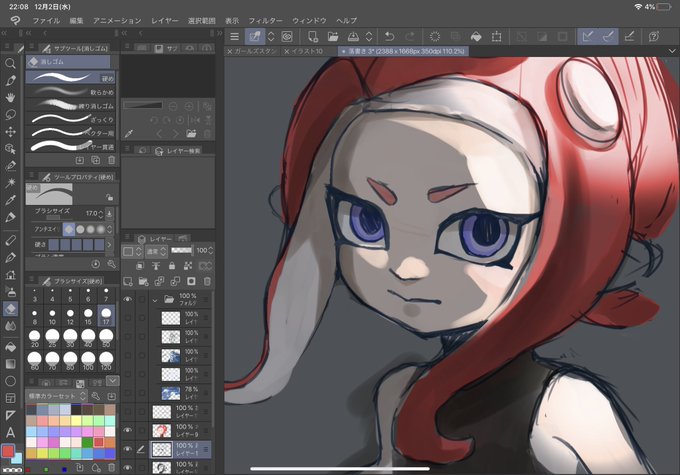
Task: Select the Auto select magic wand tool
Action: (10, 183)
